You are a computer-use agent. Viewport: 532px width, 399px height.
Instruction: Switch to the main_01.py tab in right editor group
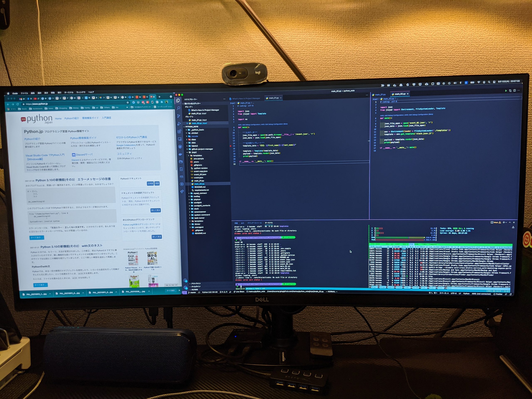379,95
